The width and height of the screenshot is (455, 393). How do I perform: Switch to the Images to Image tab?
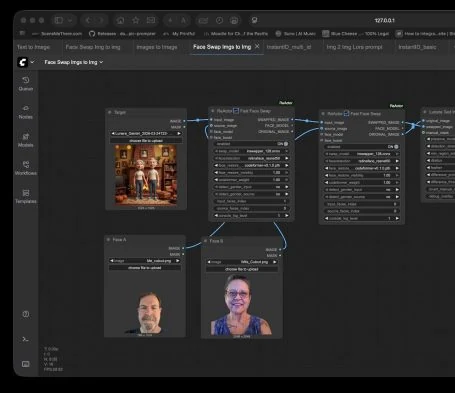(157, 47)
